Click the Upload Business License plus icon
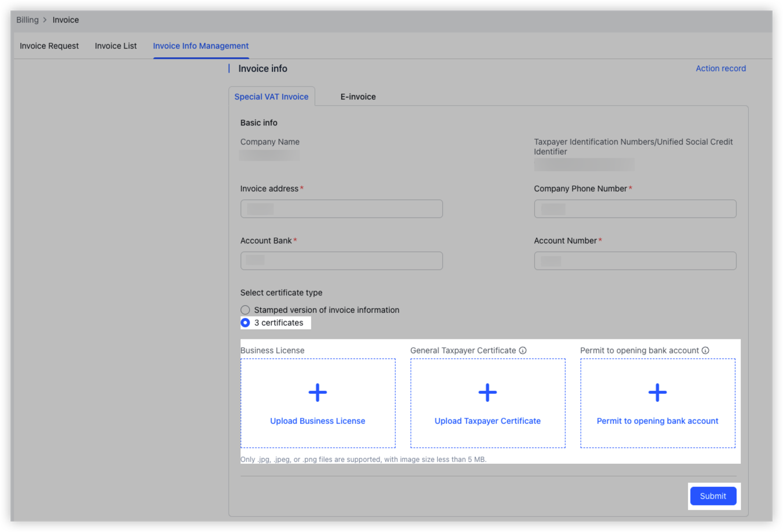Viewport: 783px width, 532px height. [317, 392]
